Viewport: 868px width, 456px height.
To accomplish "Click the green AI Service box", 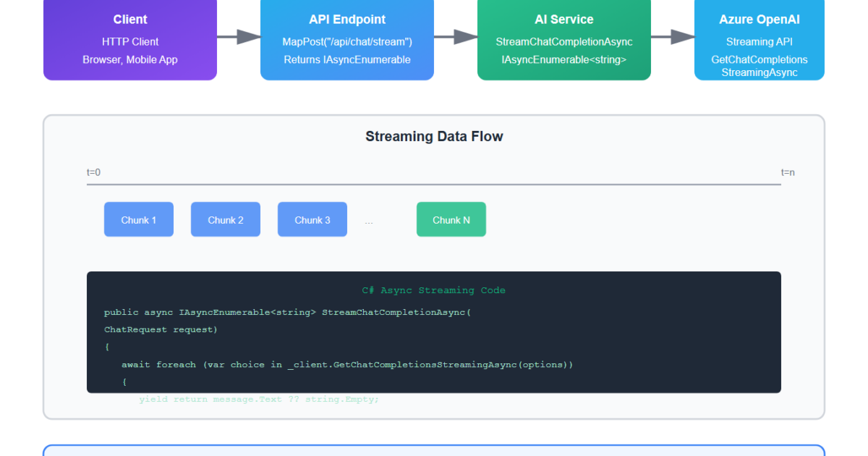I will [564, 39].
